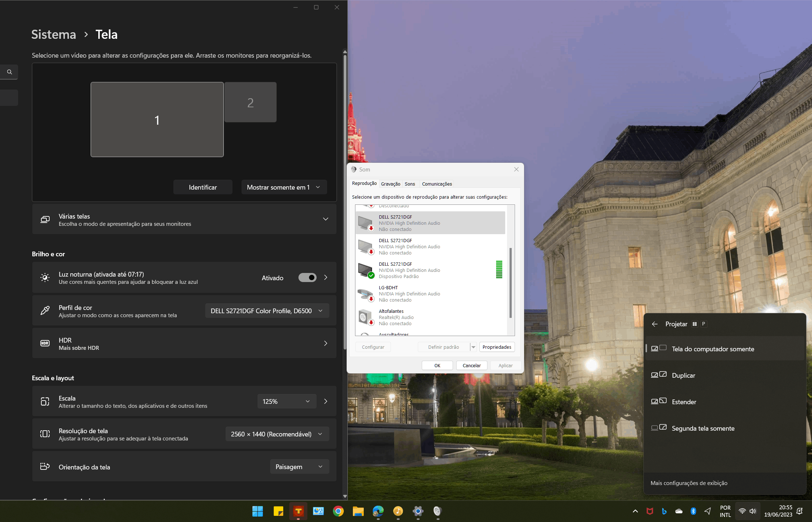812x522 pixels.
Task: Switch to the Comunicações tab
Action: pyautogui.click(x=437, y=184)
